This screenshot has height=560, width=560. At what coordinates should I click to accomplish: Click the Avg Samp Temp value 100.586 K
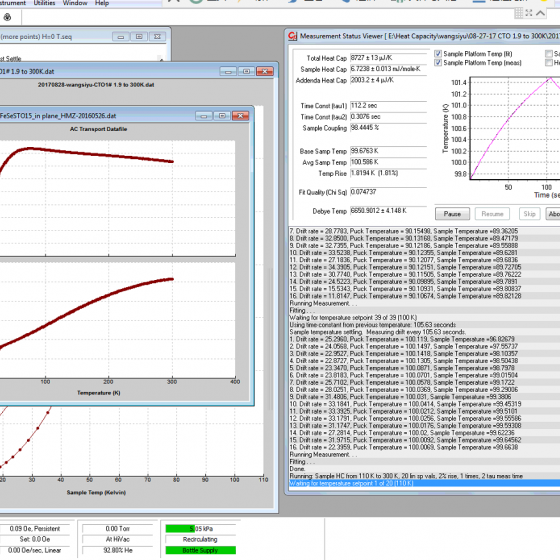coord(388,162)
